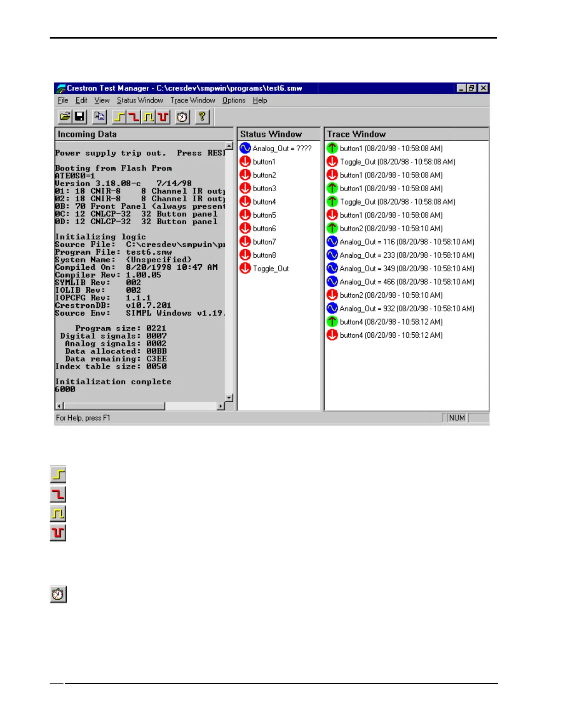Click the red negative pulse toolbar button

[162, 117]
